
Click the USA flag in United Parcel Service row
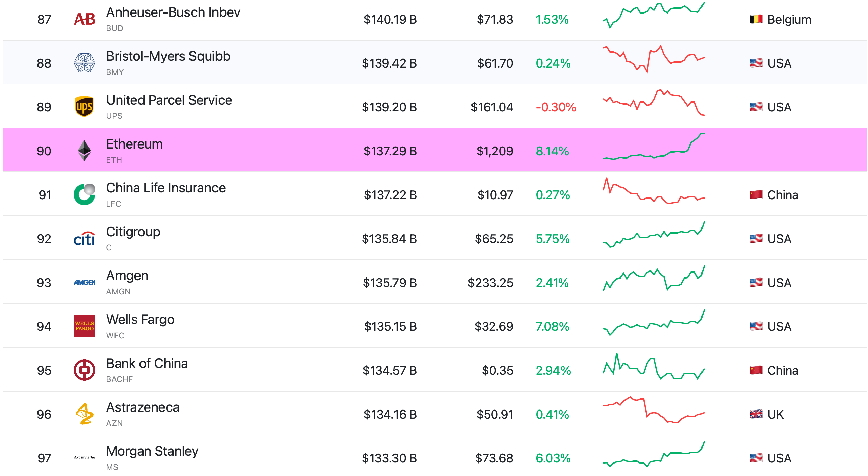756,107
